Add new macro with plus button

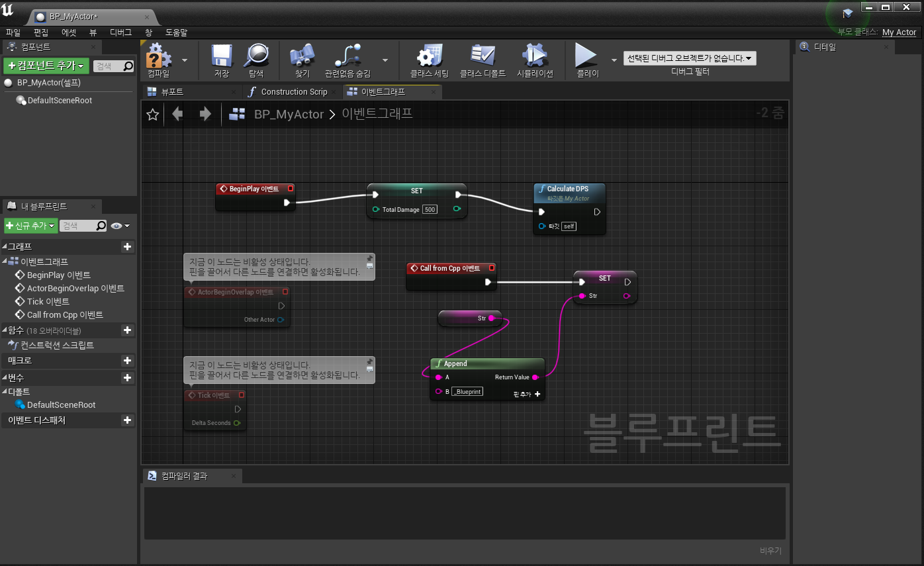[127, 361]
